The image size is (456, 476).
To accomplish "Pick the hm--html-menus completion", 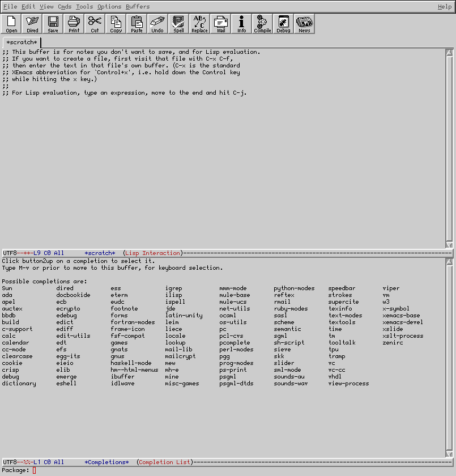I will (x=134, y=369).
